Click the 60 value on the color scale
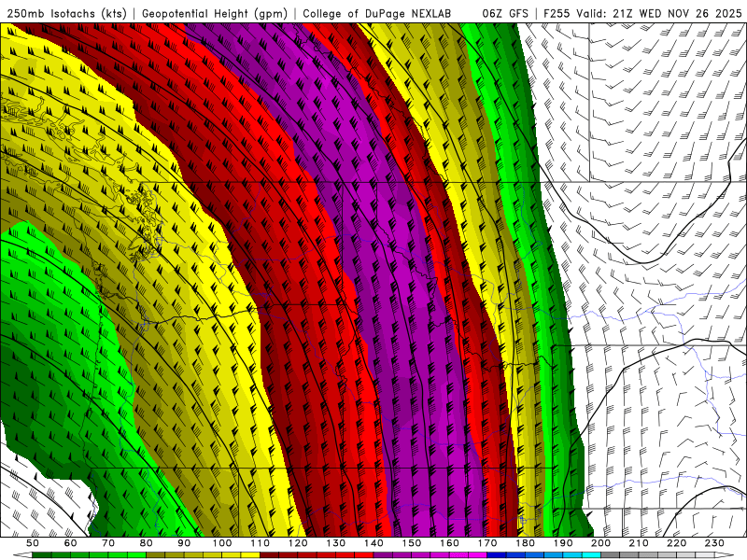The width and height of the screenshot is (747, 560). pyautogui.click(x=70, y=543)
